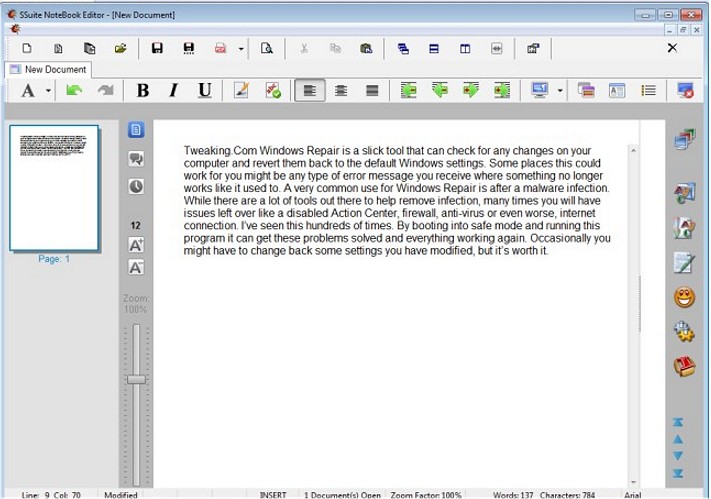Undo the last action with the green arrow
This screenshot has width=711, height=499.
(74, 90)
